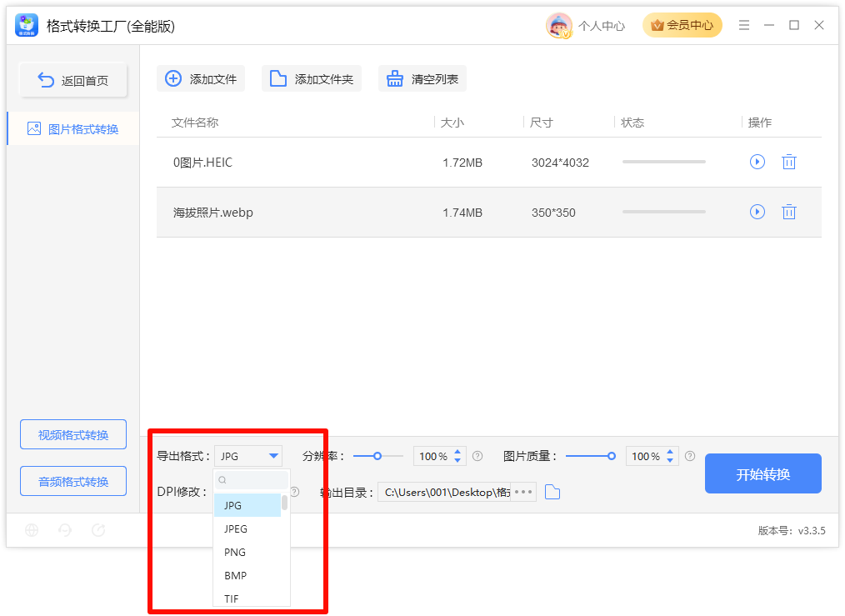This screenshot has width=845, height=616.
Task: Clear the list with 清空列表
Action: point(422,78)
